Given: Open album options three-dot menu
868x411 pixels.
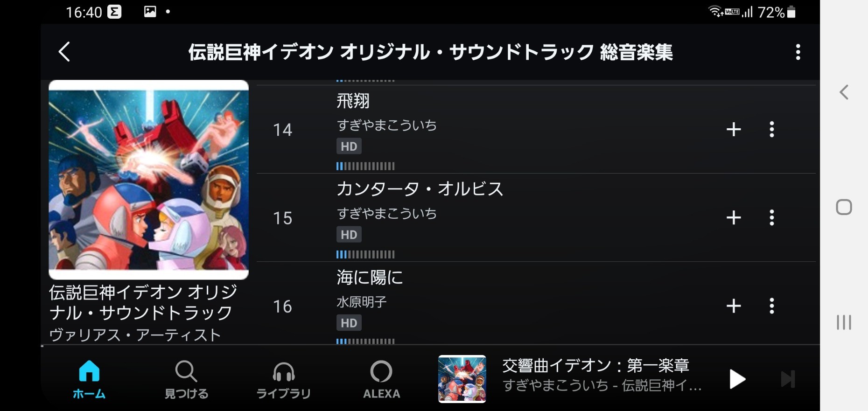Looking at the screenshot, I should 798,52.
